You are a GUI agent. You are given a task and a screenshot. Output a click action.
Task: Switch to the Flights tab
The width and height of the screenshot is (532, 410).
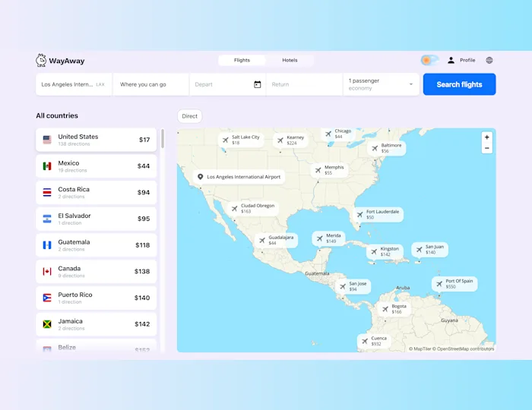242,60
